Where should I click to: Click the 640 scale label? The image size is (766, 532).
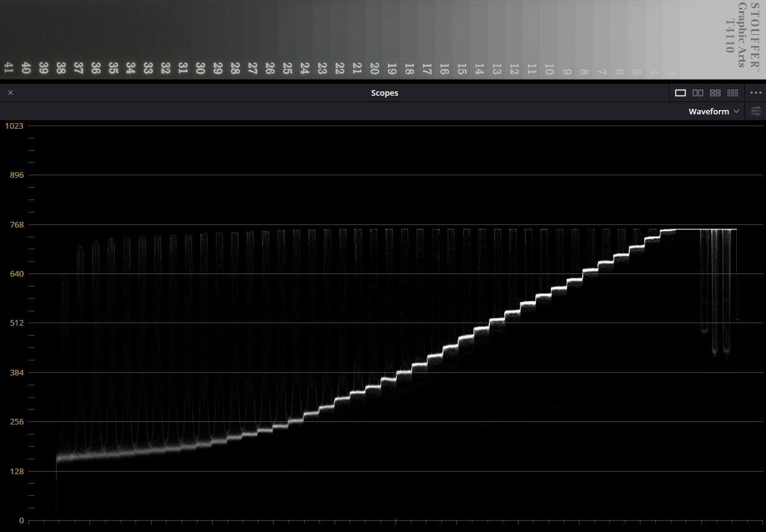click(16, 273)
